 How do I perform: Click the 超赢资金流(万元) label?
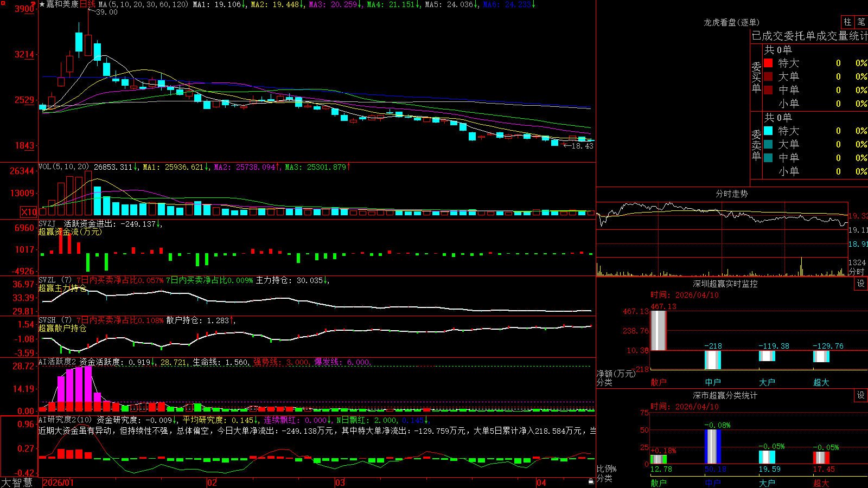pos(70,232)
